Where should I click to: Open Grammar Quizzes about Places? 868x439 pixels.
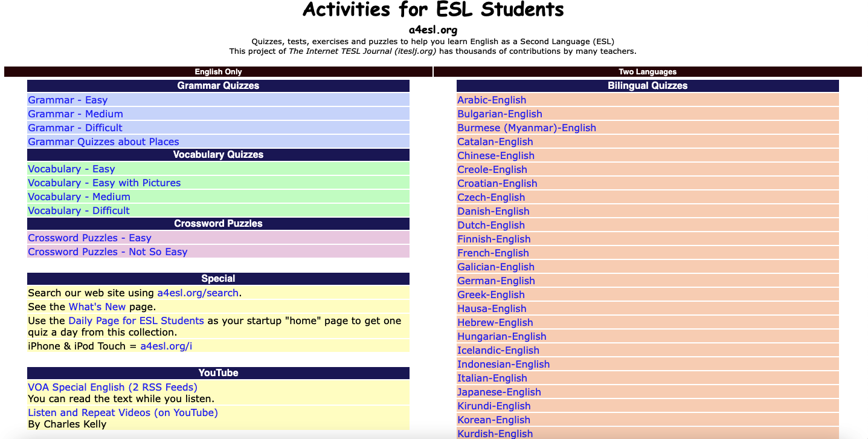pos(103,142)
